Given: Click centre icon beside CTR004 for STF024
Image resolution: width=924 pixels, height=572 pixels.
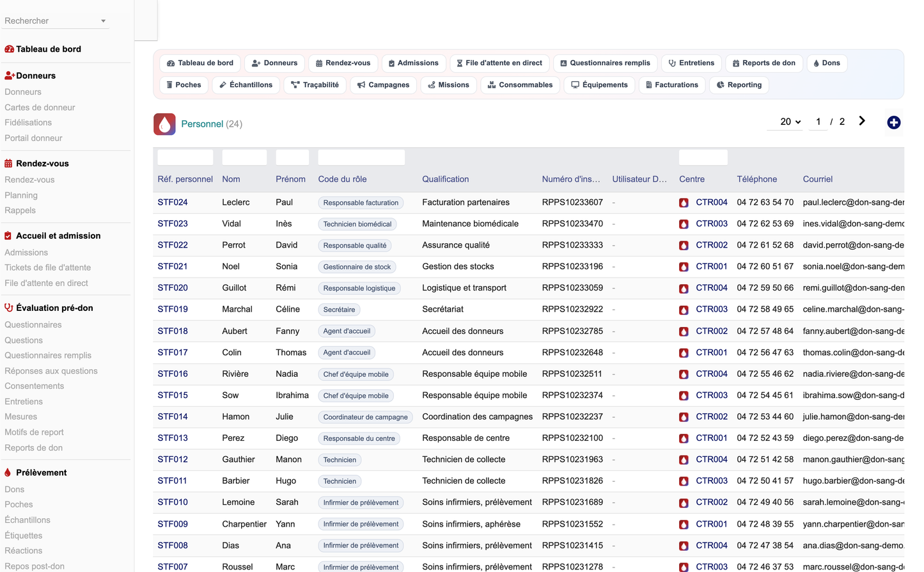Looking at the screenshot, I should (x=684, y=203).
